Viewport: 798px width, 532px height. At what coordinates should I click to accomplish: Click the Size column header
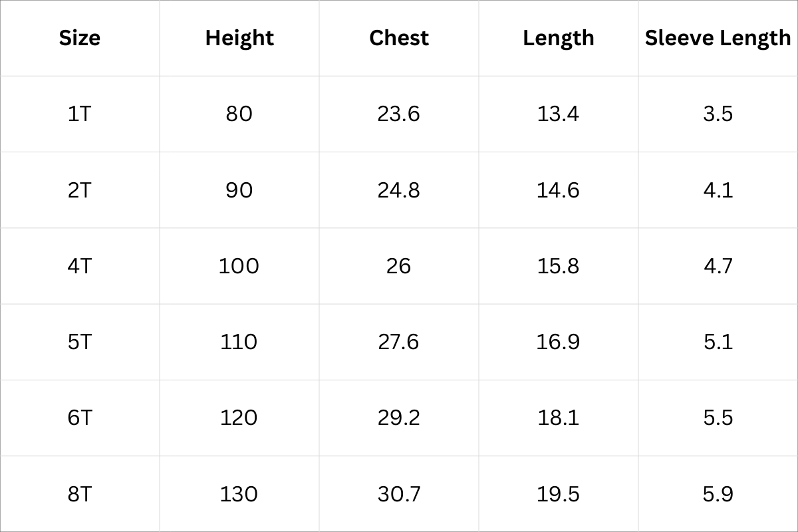[80, 38]
